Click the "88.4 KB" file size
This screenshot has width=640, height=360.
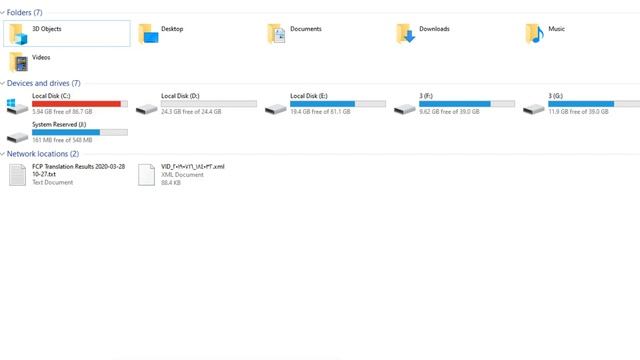(x=171, y=183)
